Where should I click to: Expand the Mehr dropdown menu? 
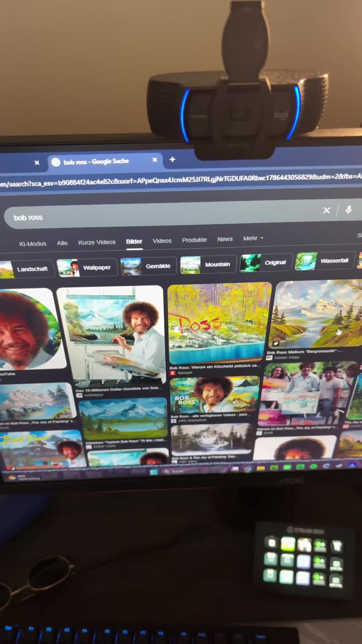(x=253, y=238)
